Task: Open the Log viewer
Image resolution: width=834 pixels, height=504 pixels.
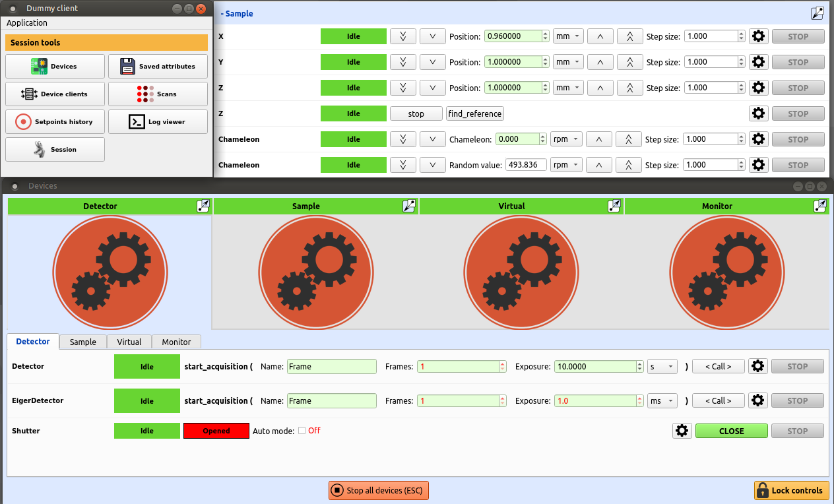Action: point(158,122)
